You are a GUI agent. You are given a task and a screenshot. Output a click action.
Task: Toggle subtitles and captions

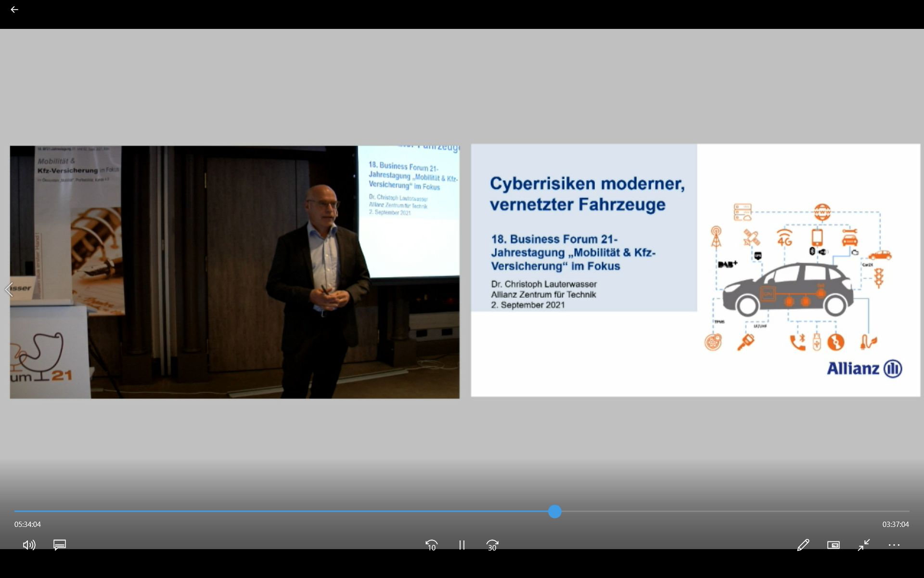(x=60, y=545)
